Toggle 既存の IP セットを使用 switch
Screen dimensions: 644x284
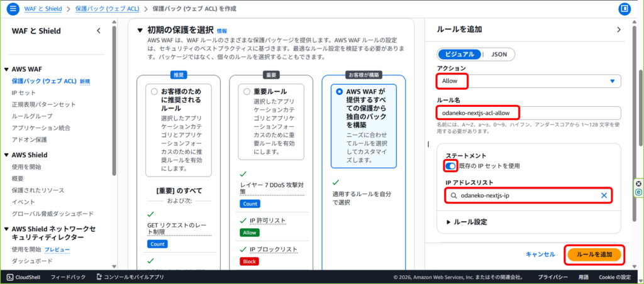[x=450, y=166]
